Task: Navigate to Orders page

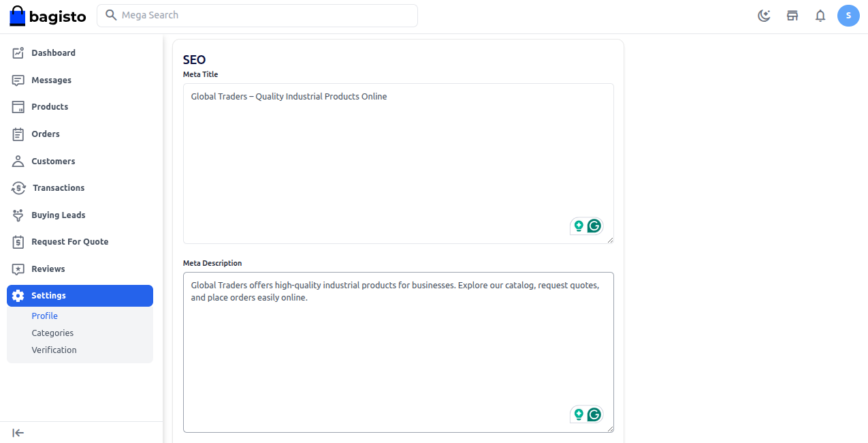Action: [46, 134]
